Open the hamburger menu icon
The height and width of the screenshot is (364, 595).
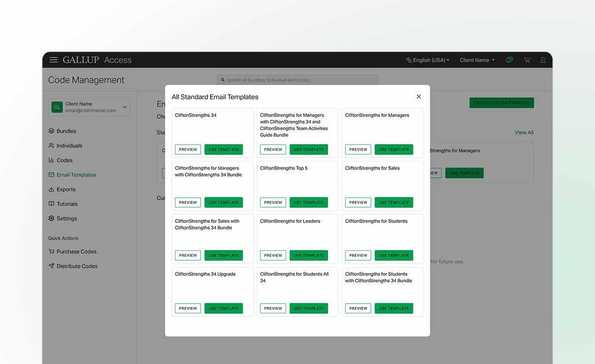pyautogui.click(x=53, y=60)
